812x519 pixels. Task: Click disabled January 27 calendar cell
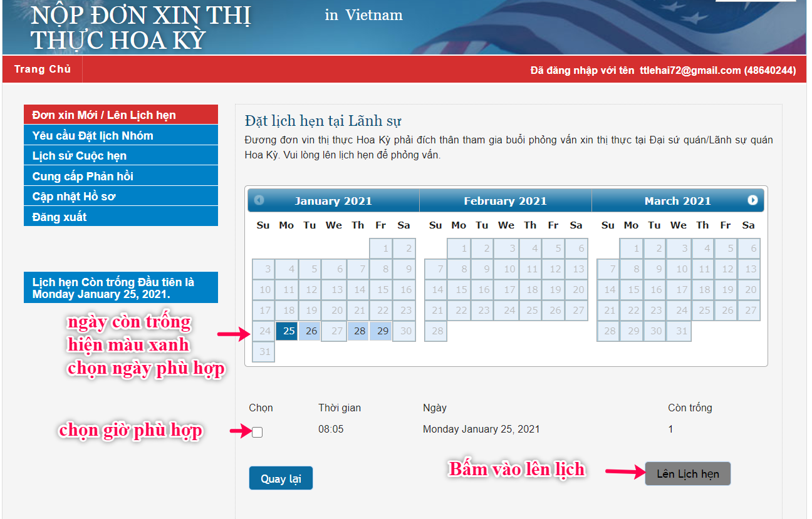(335, 331)
